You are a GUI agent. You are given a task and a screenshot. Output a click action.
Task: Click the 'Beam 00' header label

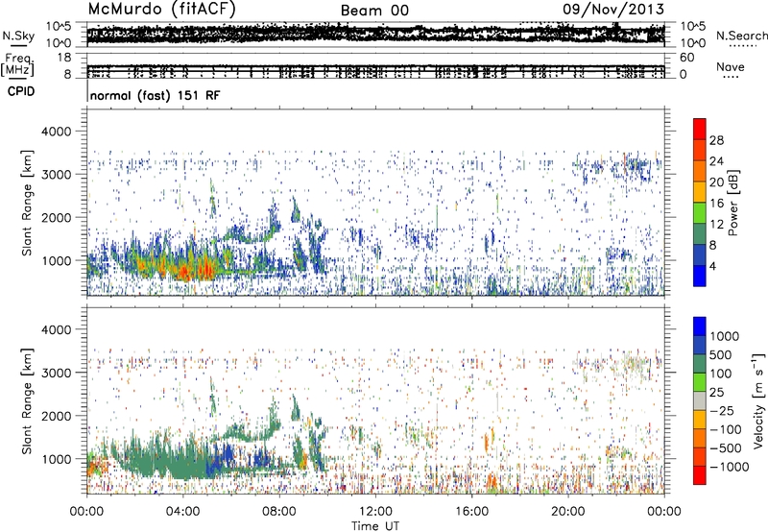pyautogui.click(x=374, y=11)
